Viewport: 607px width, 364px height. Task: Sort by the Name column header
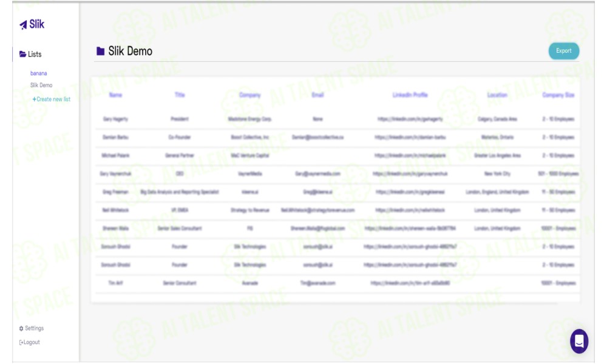tap(115, 95)
